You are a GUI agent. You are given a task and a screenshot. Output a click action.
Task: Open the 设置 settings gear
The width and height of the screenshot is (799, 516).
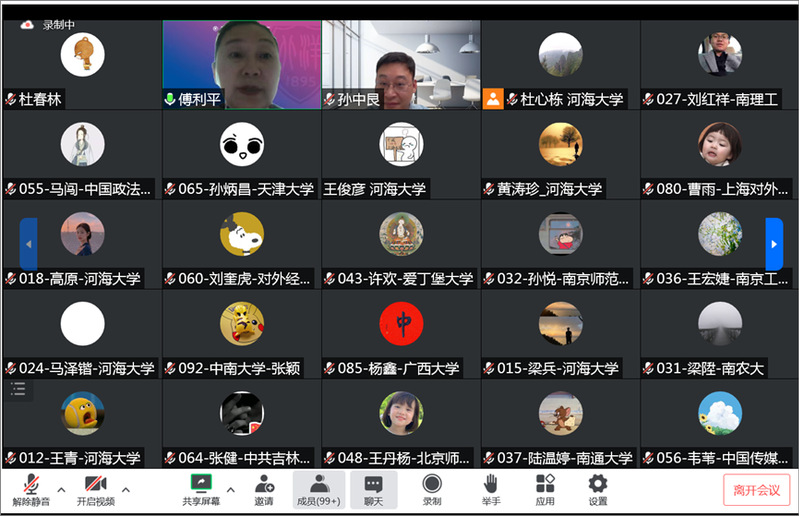point(598,484)
